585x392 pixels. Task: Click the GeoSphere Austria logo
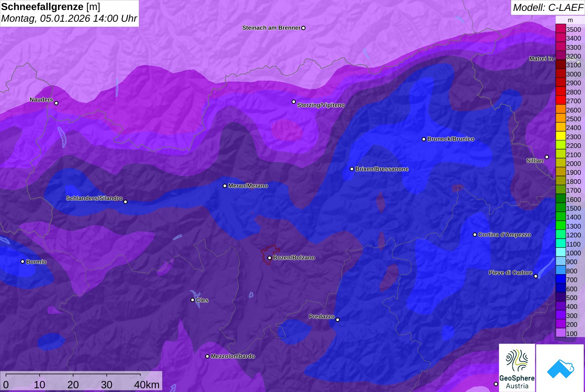pyautogui.click(x=517, y=368)
